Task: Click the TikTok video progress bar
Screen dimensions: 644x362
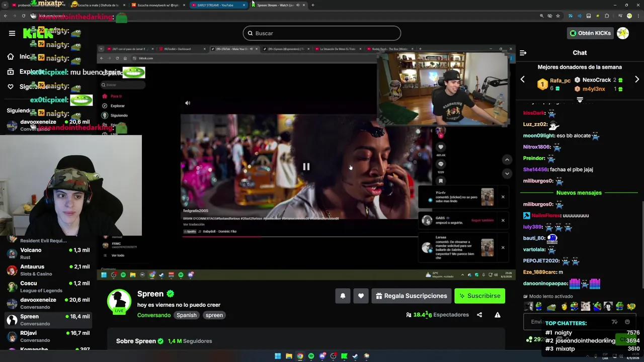Action: tap(299, 236)
